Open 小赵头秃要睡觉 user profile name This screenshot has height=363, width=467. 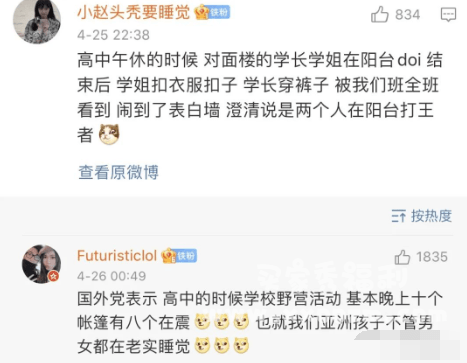[134, 13]
